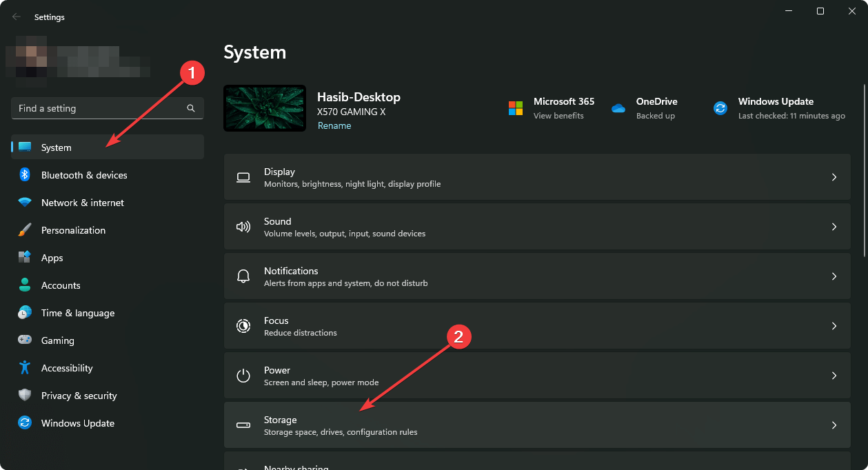Expand the Power row chevron
This screenshot has height=470, width=868.
click(834, 376)
